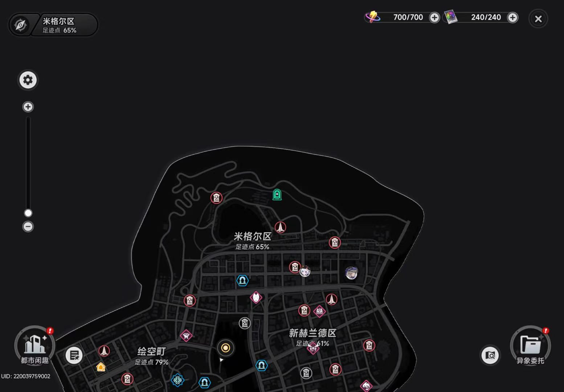Click the purple-hat character avatar marker
The image size is (564, 392).
pos(351,273)
